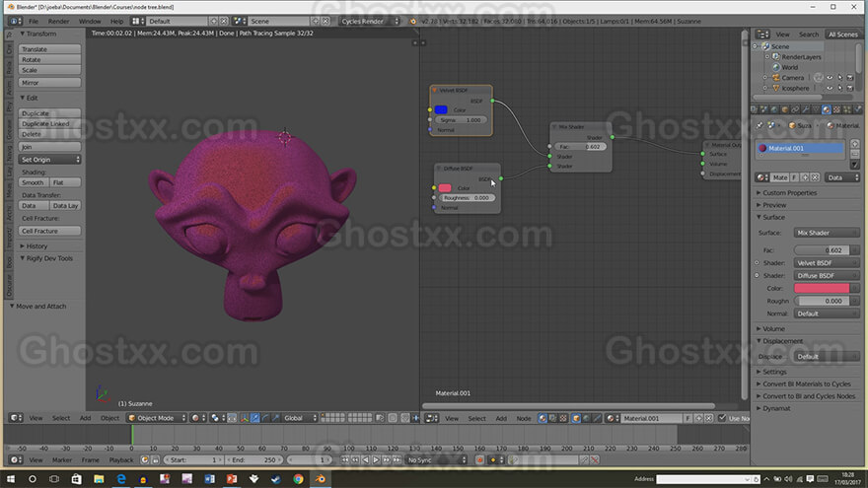Viewport: 868px width, 488px height.
Task: Adjust the Mix Shader node Fac slider
Action: pos(580,147)
